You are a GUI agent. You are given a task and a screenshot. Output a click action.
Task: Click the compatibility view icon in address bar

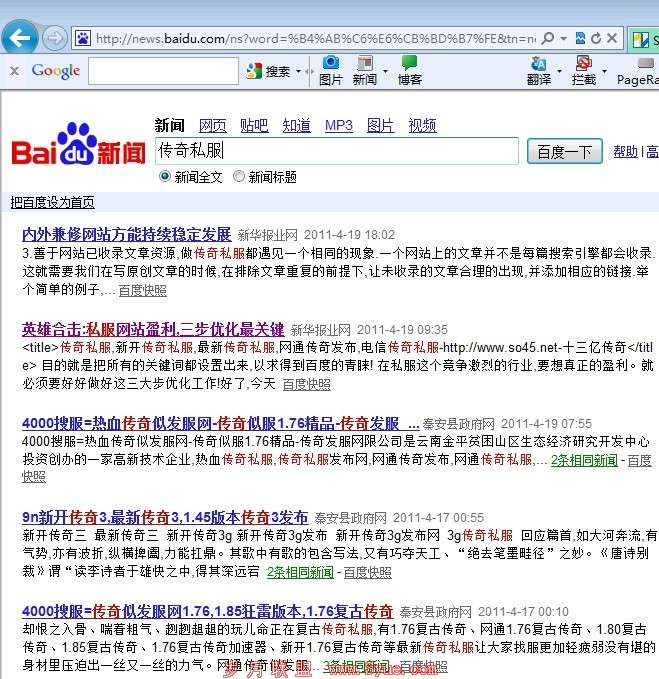tap(580, 39)
